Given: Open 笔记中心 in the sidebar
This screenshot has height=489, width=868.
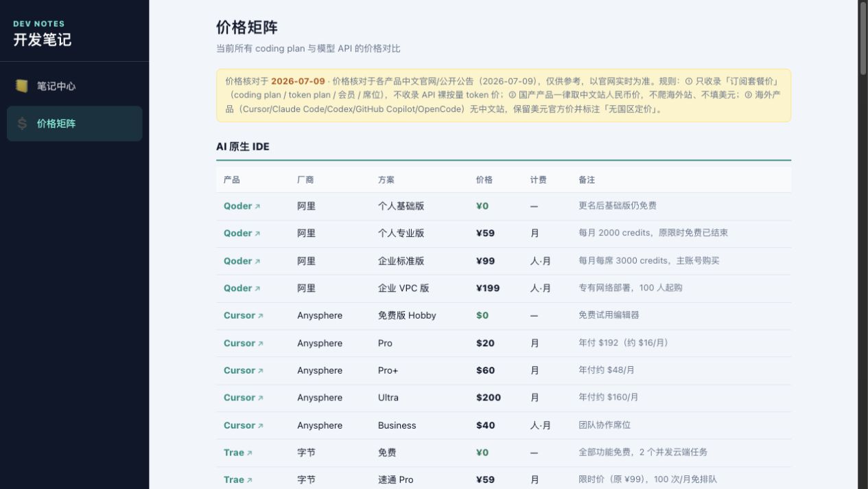Looking at the screenshot, I should [x=75, y=86].
